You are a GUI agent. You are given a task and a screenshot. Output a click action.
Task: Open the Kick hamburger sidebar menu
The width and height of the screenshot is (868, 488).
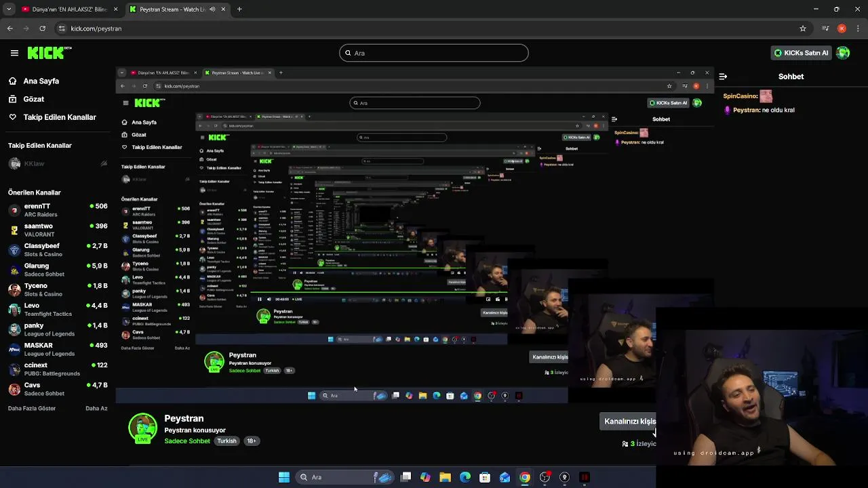click(x=14, y=53)
